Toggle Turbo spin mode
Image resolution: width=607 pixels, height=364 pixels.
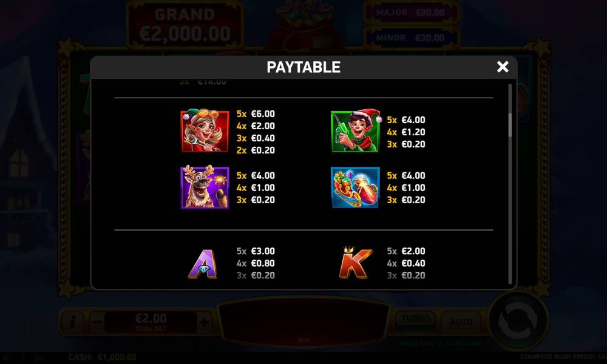tap(415, 320)
